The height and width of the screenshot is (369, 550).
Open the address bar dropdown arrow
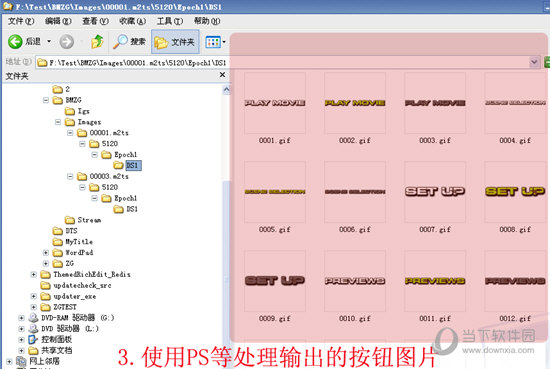point(534,62)
